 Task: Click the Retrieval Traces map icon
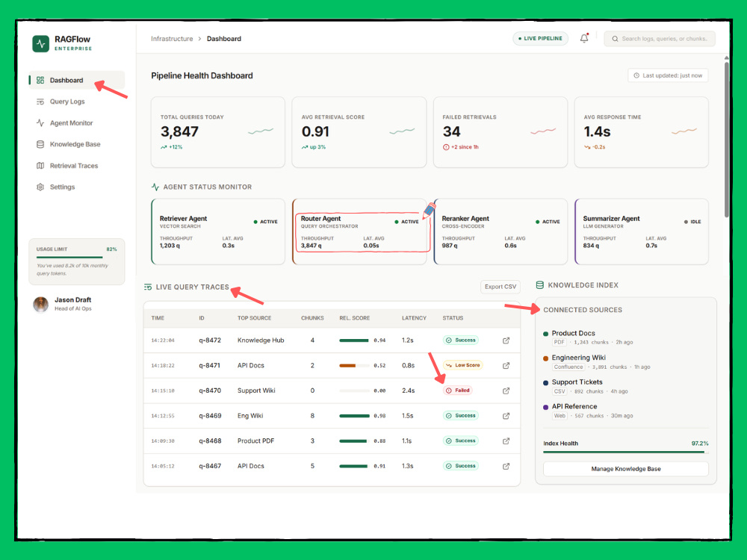(40, 166)
